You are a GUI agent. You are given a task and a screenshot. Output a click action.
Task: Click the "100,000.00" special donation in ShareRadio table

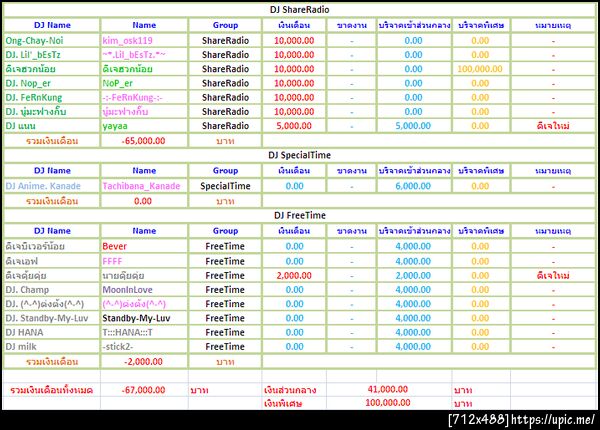pyautogui.click(x=480, y=69)
